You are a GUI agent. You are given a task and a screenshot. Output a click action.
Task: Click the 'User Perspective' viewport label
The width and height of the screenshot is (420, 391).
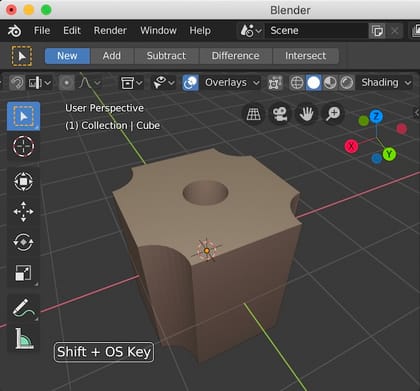[x=104, y=108]
